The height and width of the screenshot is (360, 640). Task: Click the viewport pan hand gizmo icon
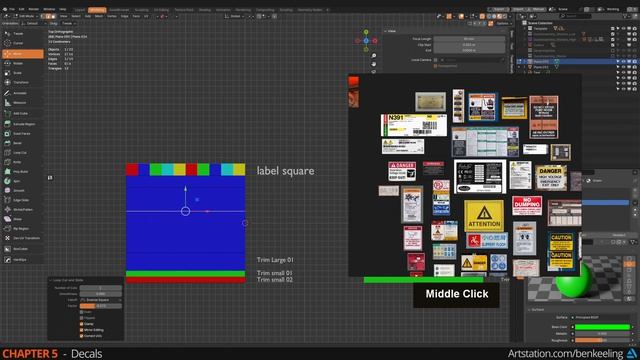(x=373, y=64)
